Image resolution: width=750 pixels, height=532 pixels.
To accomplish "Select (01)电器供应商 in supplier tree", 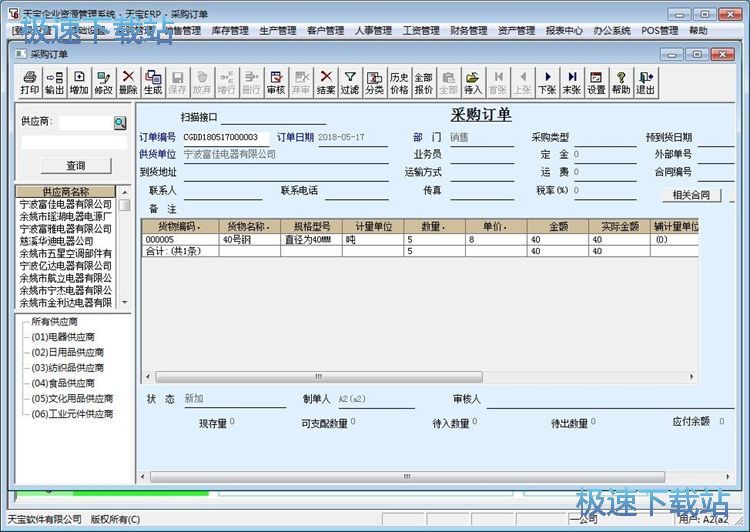I will click(67, 337).
